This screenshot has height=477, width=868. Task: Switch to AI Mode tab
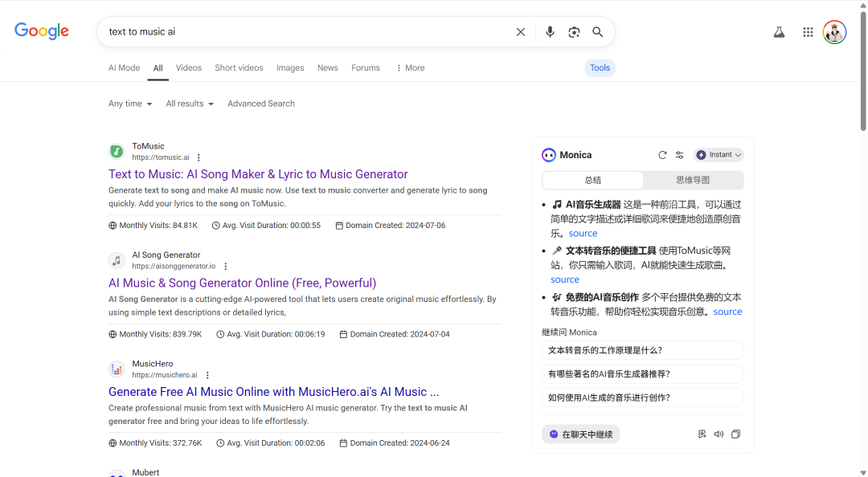coord(124,67)
